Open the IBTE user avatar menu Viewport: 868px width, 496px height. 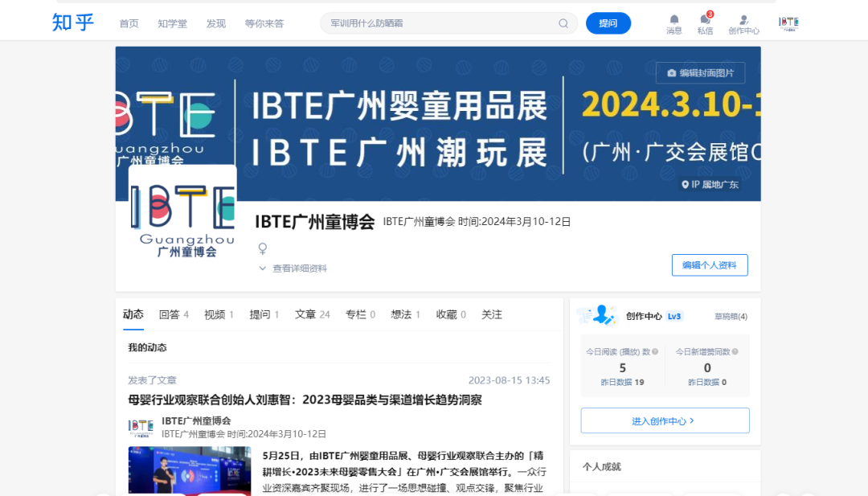(x=788, y=23)
